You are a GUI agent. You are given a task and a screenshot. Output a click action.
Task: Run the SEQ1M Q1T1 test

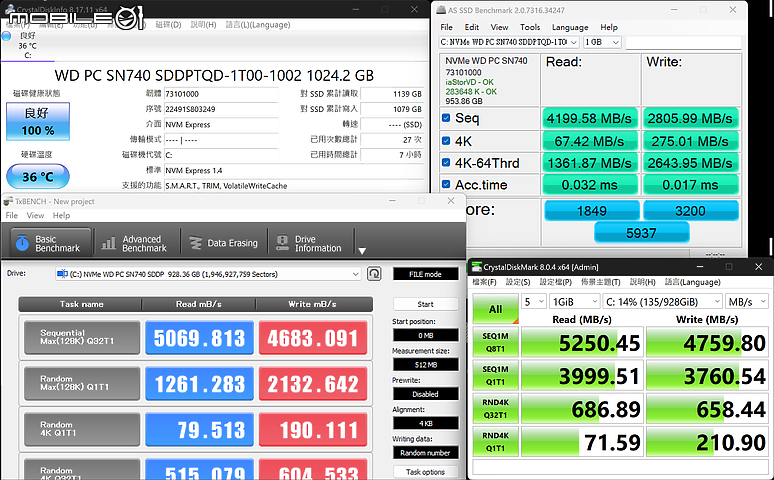pyautogui.click(x=495, y=375)
